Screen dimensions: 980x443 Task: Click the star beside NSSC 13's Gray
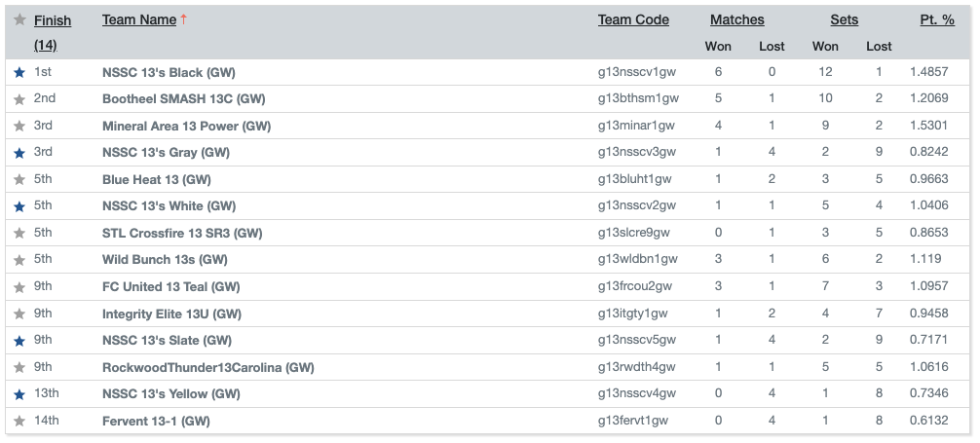pyautogui.click(x=19, y=153)
